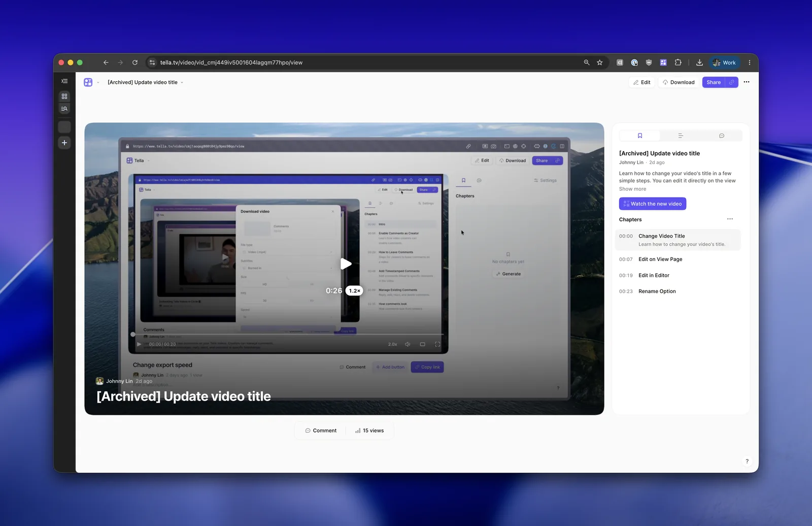The width and height of the screenshot is (812, 526).
Task: Open the list search icon in sidebar
Action: 64,109
